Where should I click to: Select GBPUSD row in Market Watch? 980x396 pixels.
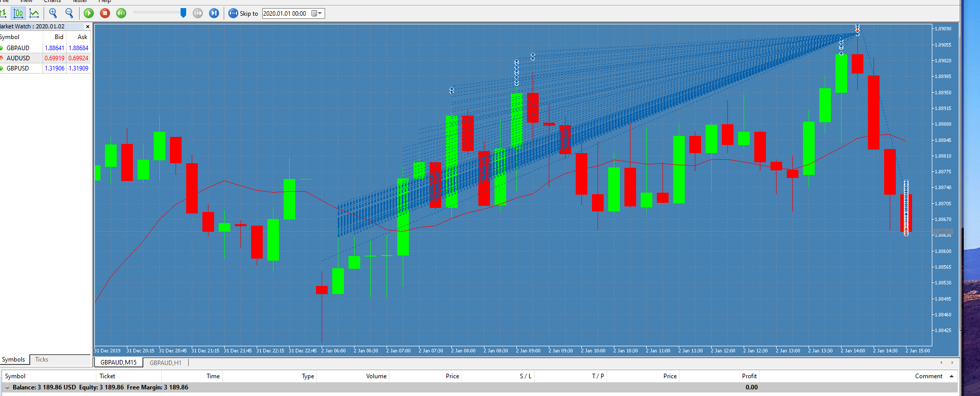pos(45,68)
